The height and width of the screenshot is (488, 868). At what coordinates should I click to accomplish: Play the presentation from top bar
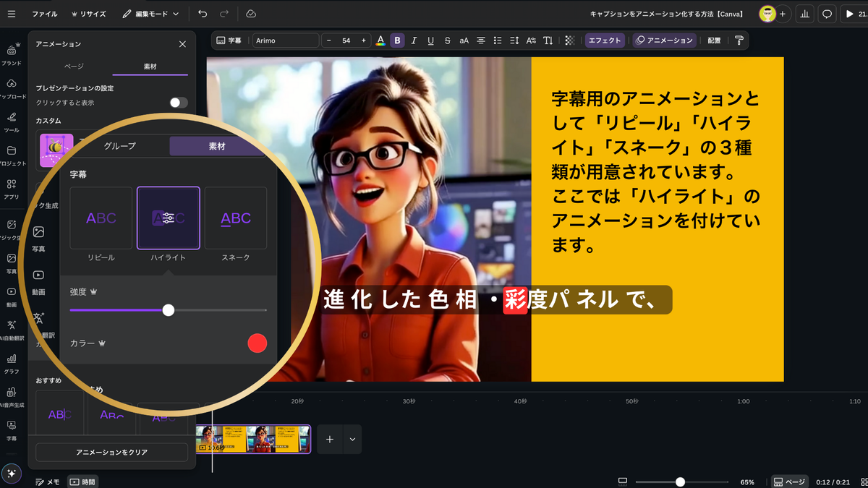851,14
